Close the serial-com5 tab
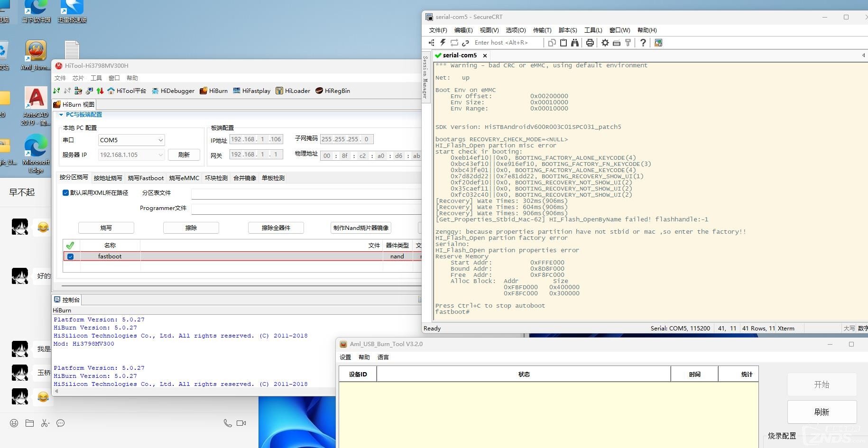The width and height of the screenshot is (868, 448). (485, 55)
